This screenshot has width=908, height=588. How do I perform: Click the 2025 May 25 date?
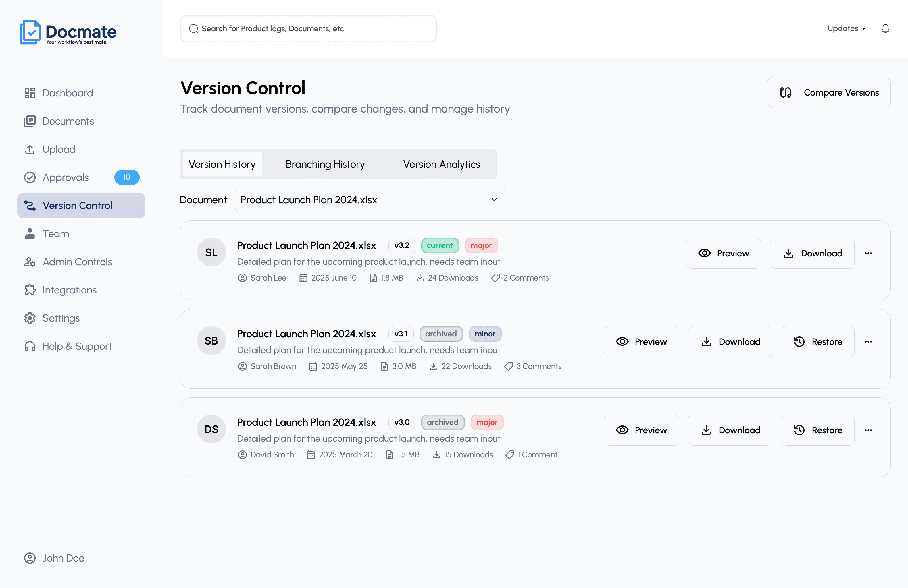pos(338,366)
